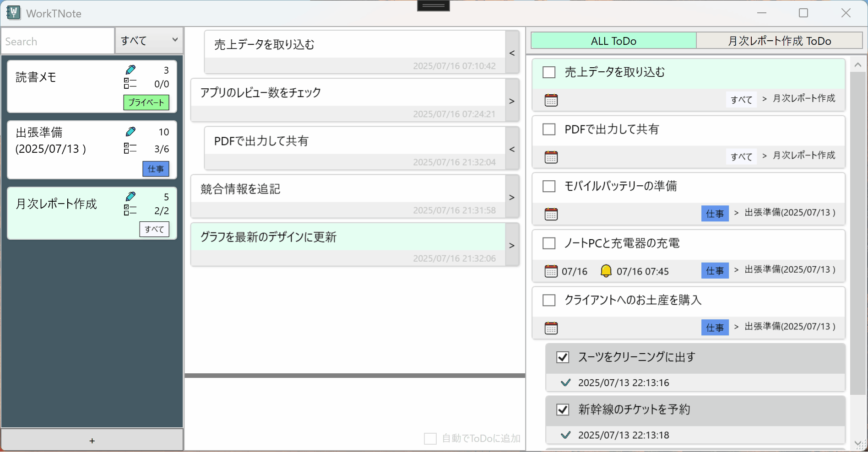Select the 月次レポート作成 notebook card
868x452 pixels.
coord(92,213)
